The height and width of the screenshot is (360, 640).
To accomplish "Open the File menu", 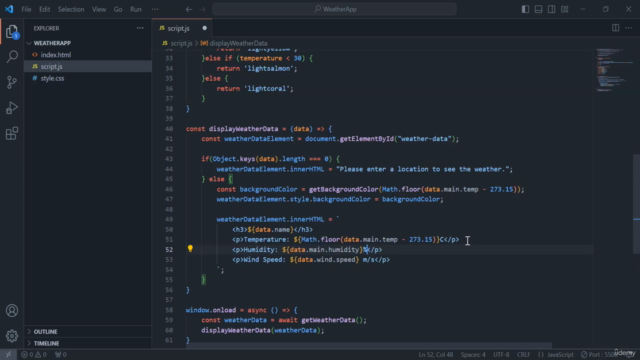I will 26,9.
